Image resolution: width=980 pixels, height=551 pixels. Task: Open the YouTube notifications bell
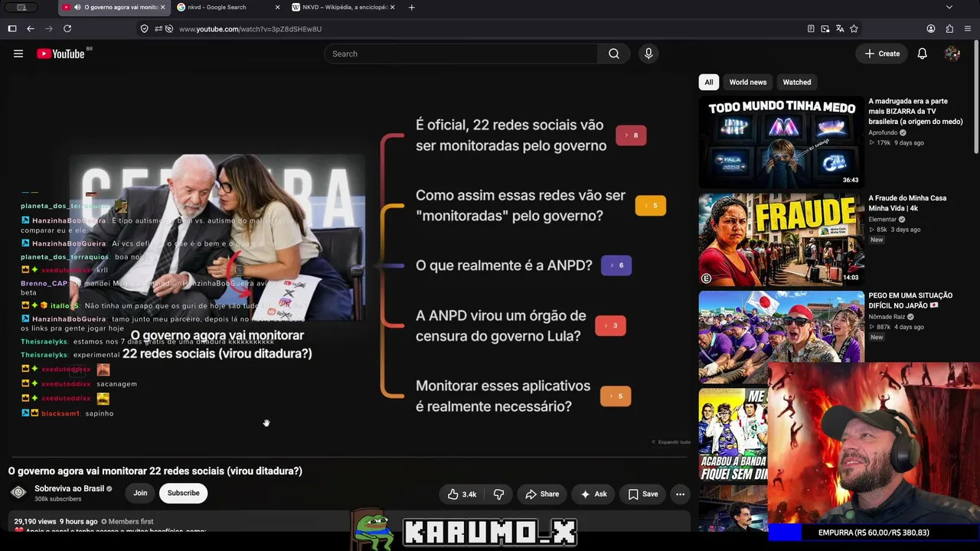coord(923,54)
